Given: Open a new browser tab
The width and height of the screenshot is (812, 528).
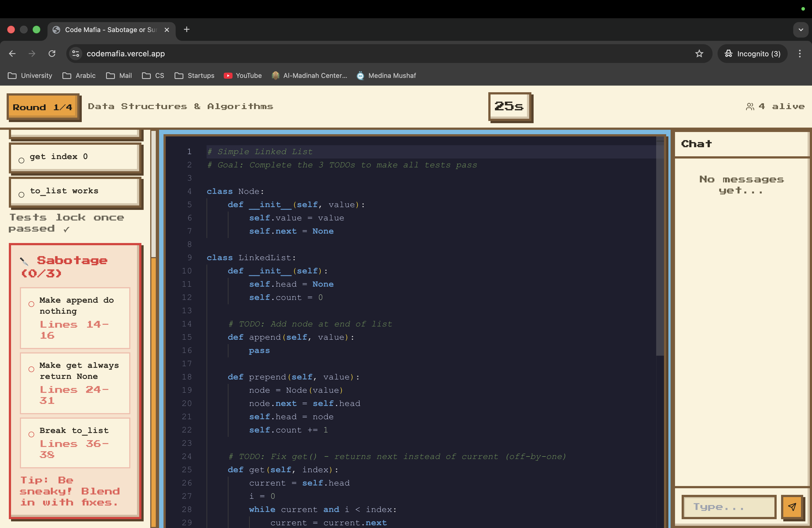Looking at the screenshot, I should 186,30.
